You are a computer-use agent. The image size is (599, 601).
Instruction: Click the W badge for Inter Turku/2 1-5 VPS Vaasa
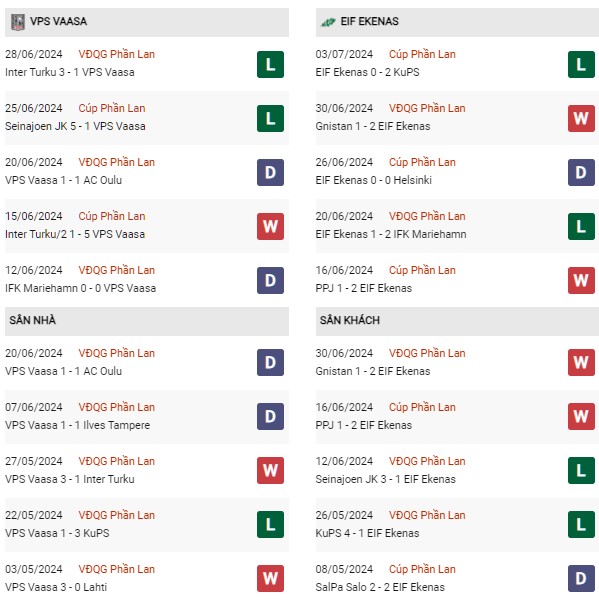coord(270,226)
